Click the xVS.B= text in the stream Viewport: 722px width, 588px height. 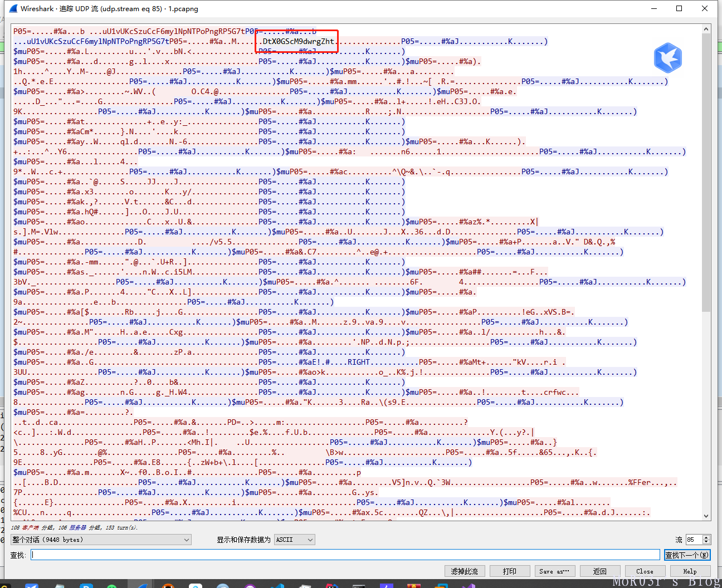[x=557, y=312]
